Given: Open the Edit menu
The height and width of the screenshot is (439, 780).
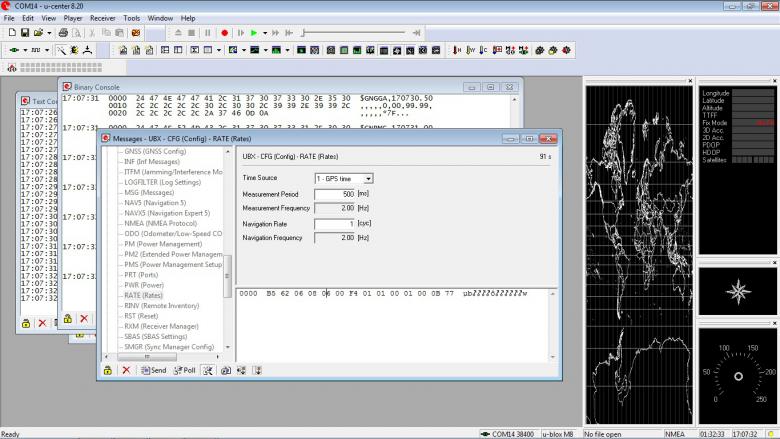Looking at the screenshot, I should [x=28, y=18].
